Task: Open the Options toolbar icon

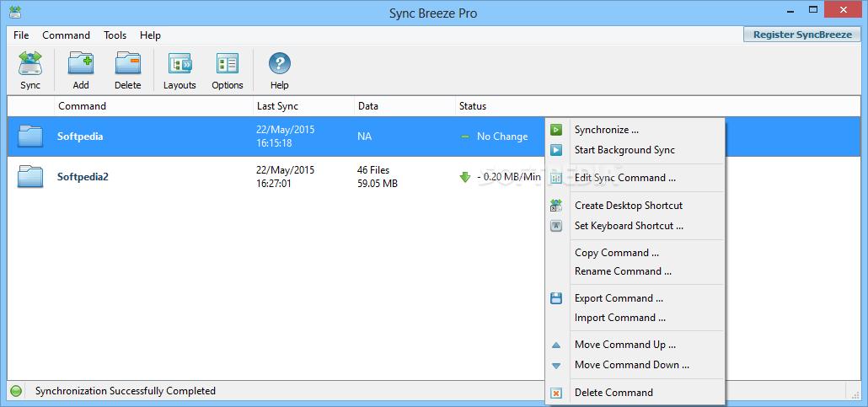Action: (228, 64)
